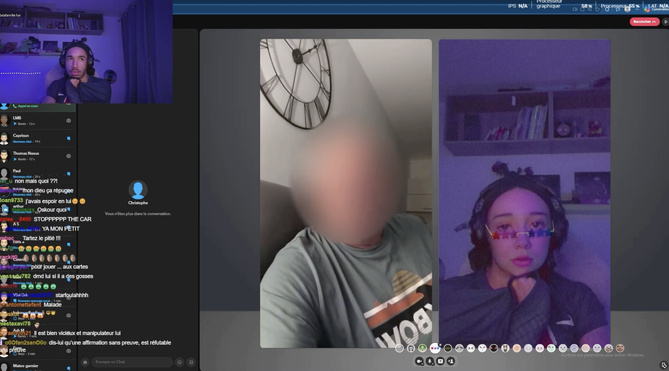Image resolution: width=669 pixels, height=371 pixels.
Task: Select the star glasses lens currently highlighted
Action: pyautogui.click(x=435, y=348)
